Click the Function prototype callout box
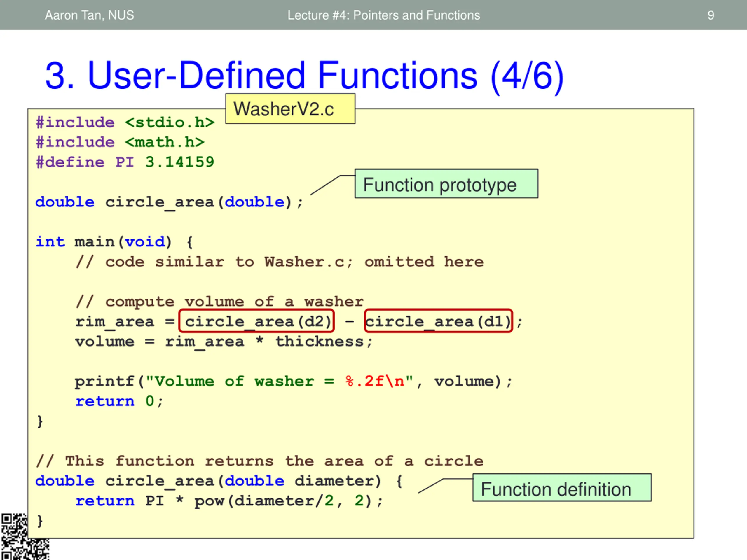 446,184
